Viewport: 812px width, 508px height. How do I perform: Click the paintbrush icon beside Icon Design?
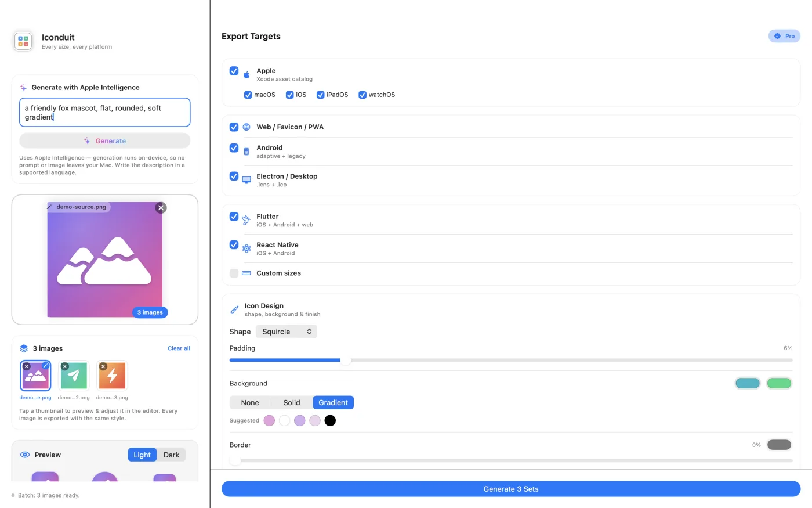coord(234,309)
